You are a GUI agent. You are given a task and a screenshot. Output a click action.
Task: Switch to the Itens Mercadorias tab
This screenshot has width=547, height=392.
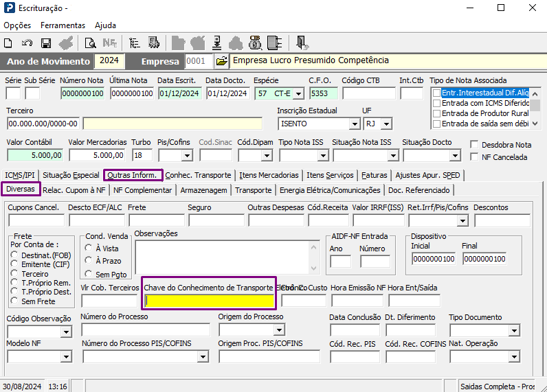point(268,175)
